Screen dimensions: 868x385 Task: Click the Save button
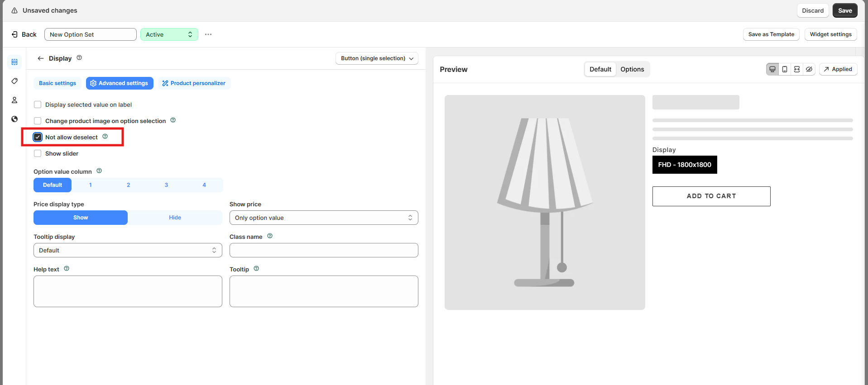pos(844,10)
